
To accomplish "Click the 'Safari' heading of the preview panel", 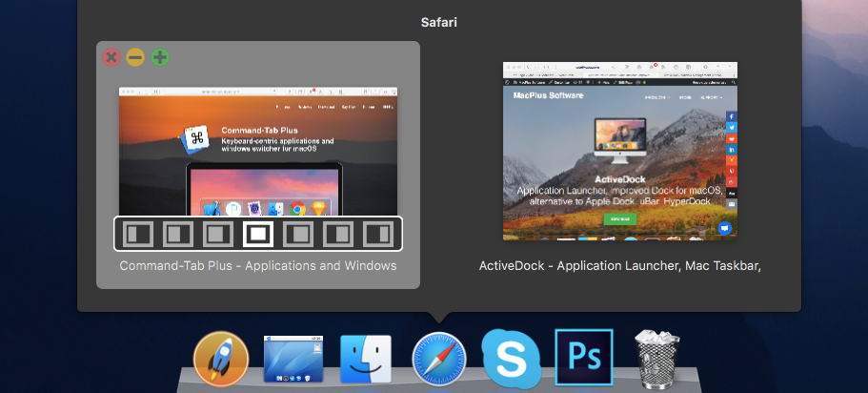I will (439, 23).
